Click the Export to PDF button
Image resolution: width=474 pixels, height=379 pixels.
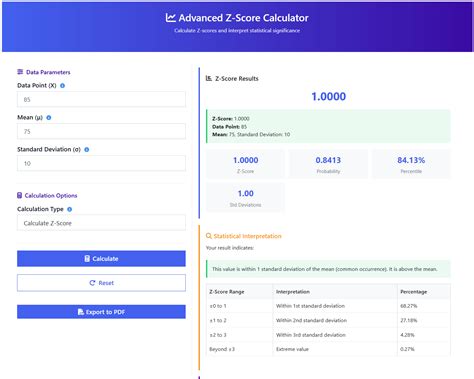tap(101, 312)
